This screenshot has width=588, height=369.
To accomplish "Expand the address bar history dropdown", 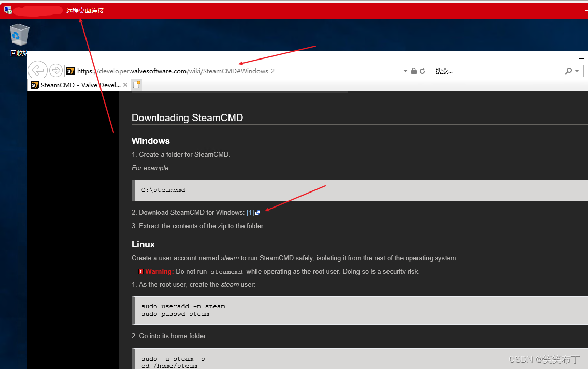I will [x=405, y=71].
